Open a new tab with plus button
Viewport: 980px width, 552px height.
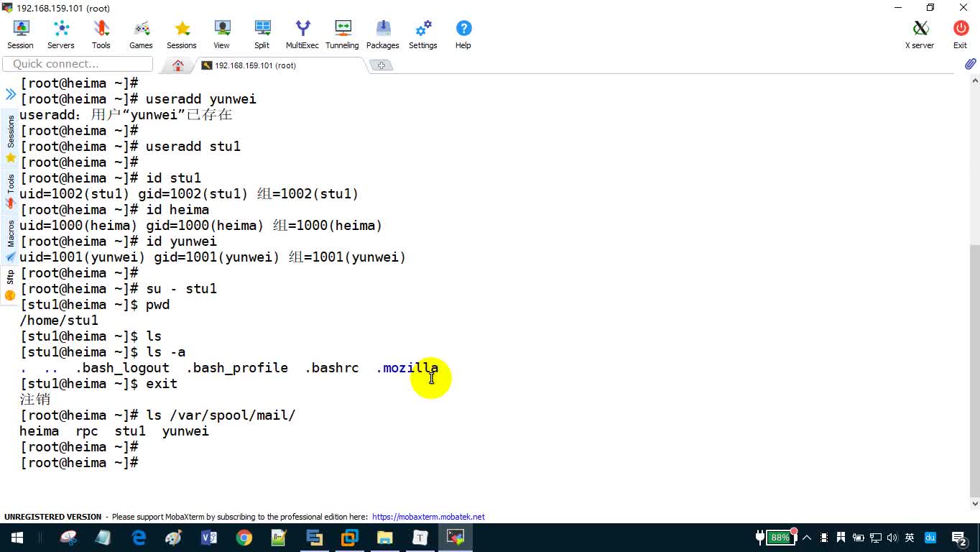tap(381, 65)
